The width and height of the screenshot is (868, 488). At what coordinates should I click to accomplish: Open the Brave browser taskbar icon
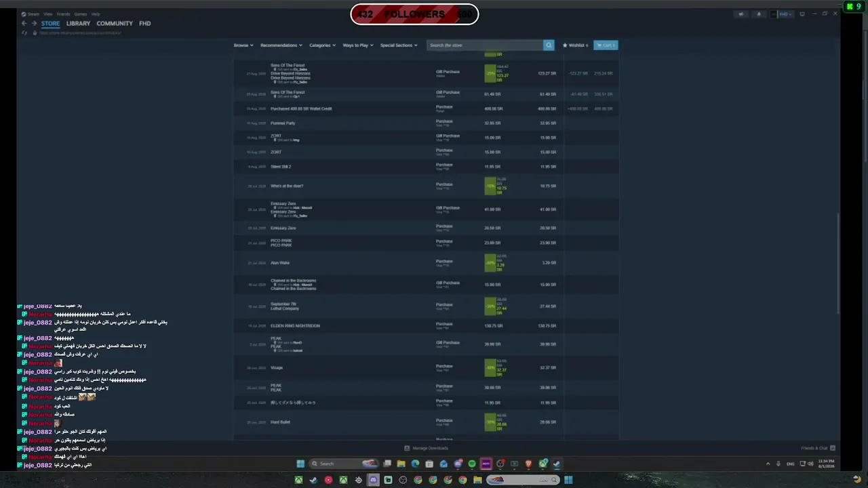(528, 464)
